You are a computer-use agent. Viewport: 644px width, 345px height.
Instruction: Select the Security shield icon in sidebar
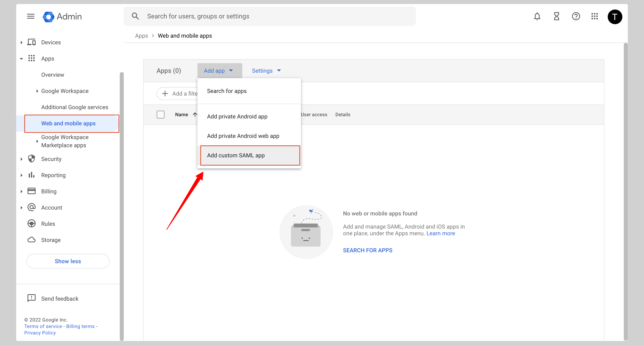point(31,159)
